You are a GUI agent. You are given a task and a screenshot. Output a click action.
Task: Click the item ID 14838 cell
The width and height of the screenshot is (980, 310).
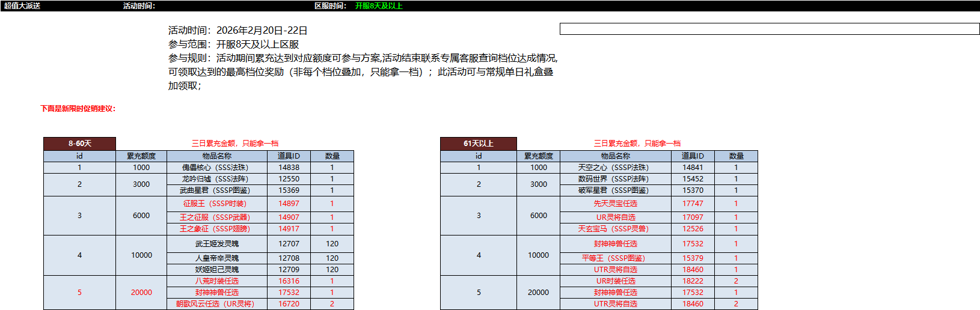[289, 168]
